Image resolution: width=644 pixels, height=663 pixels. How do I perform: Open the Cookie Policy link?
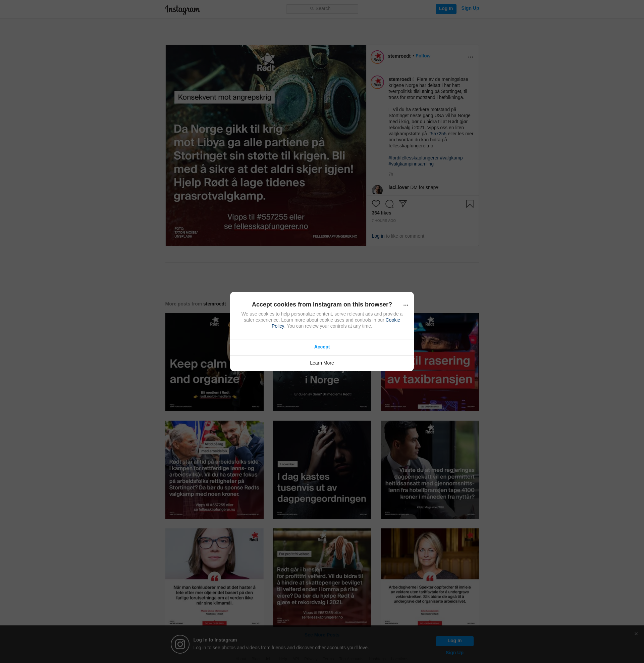(392, 320)
